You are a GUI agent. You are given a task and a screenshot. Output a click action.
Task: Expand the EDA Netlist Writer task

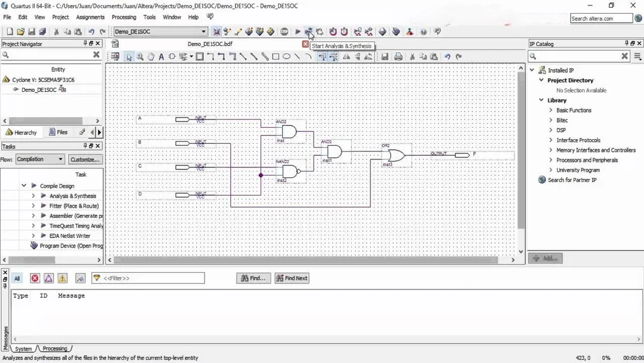point(33,236)
